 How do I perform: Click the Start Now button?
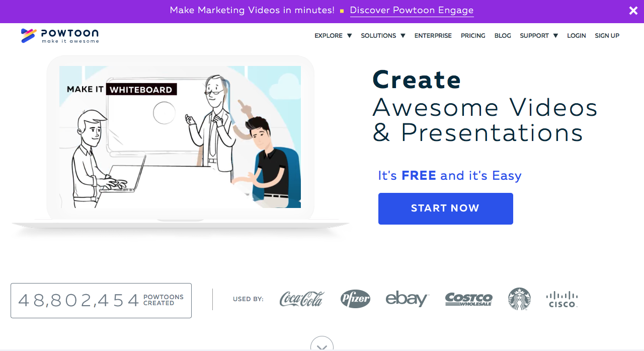coord(446,208)
